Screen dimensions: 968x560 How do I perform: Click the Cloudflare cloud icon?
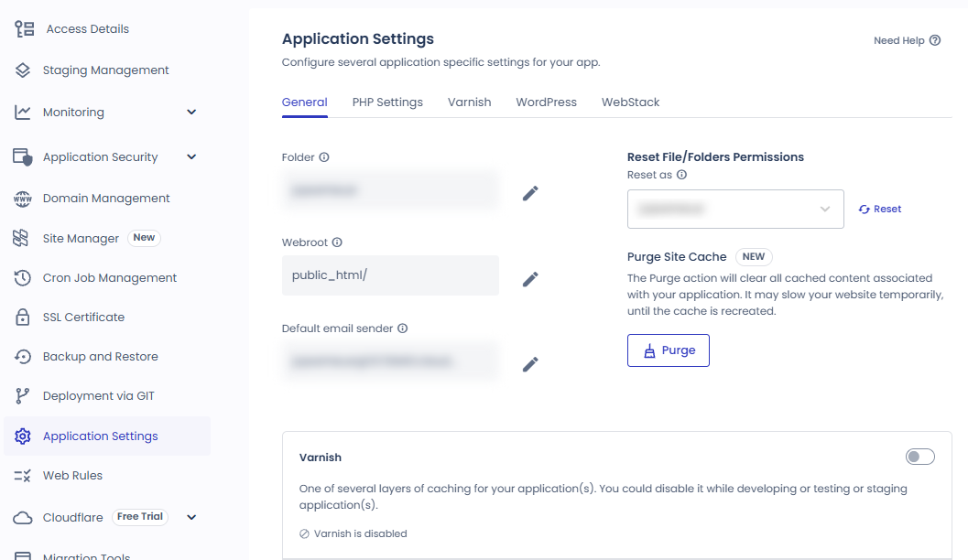point(23,517)
